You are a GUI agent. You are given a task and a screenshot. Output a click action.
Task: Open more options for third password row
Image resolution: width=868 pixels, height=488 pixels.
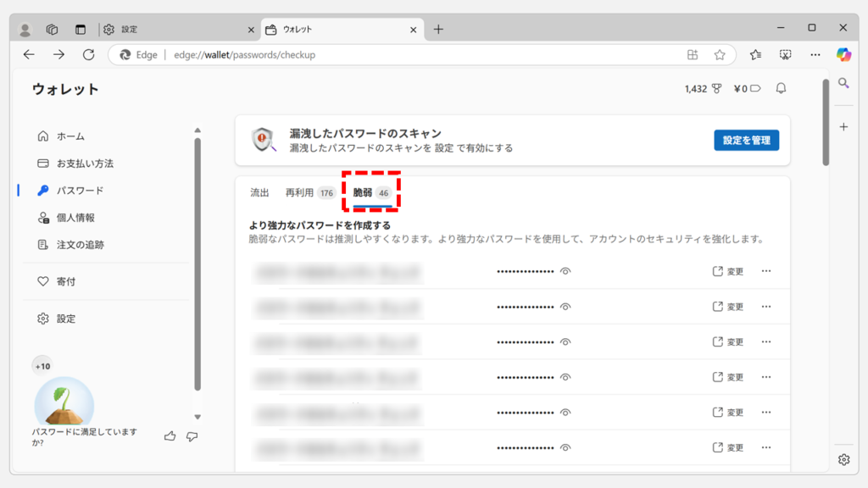(766, 342)
